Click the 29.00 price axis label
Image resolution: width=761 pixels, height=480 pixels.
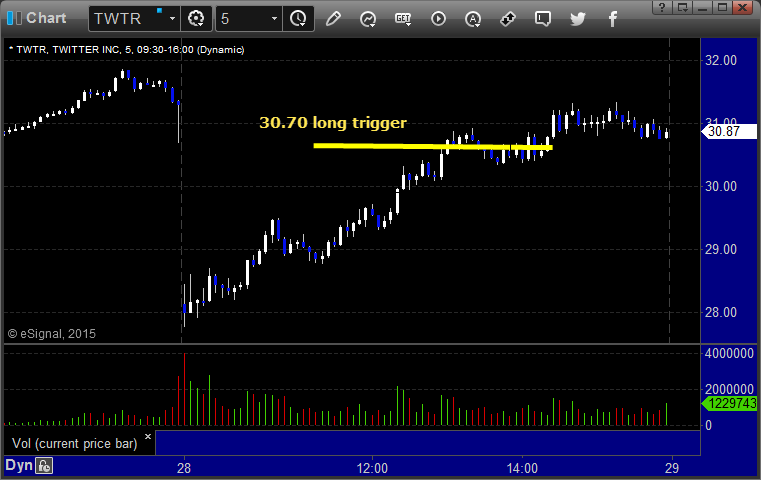[721, 249]
